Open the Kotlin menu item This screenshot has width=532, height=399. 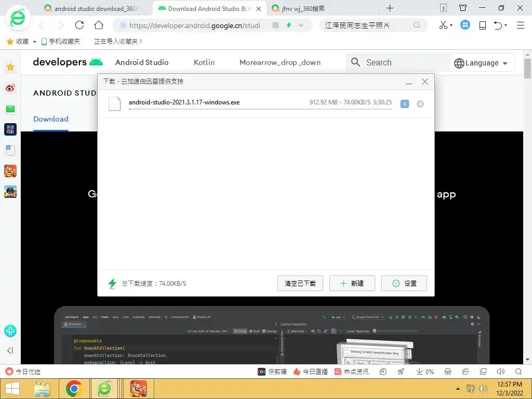coord(204,62)
